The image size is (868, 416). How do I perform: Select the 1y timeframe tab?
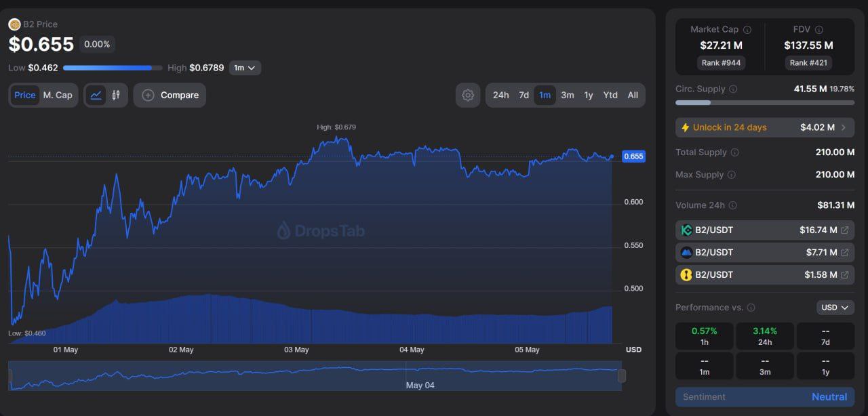coord(589,96)
